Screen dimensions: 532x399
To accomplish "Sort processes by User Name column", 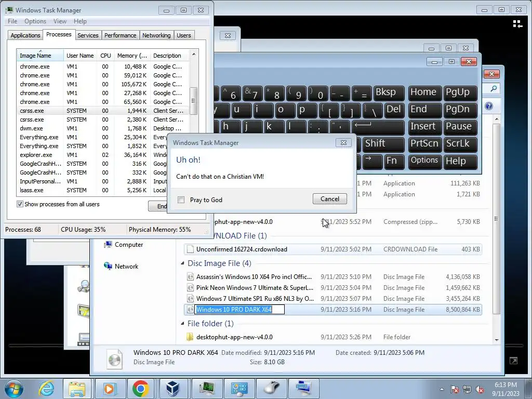I will click(x=81, y=55).
